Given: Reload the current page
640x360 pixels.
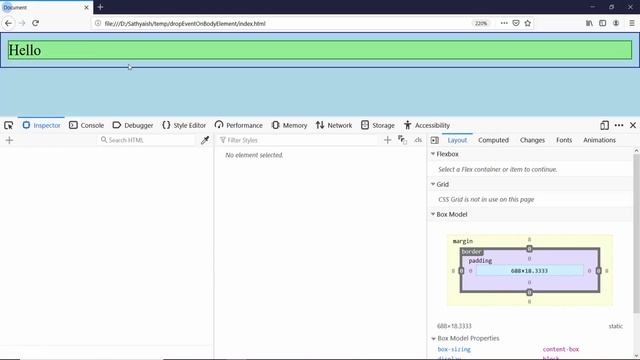Looking at the screenshot, I should coord(36,23).
